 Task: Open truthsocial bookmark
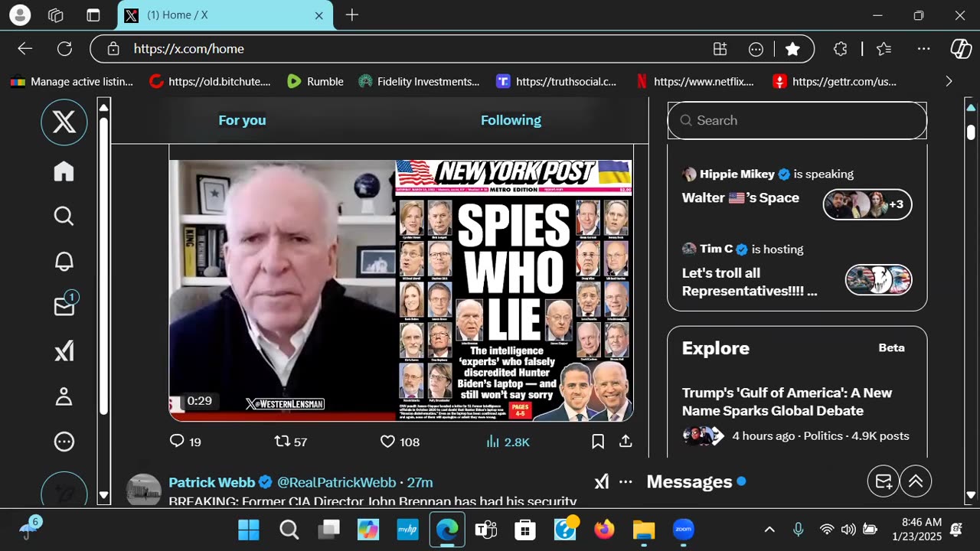point(556,81)
